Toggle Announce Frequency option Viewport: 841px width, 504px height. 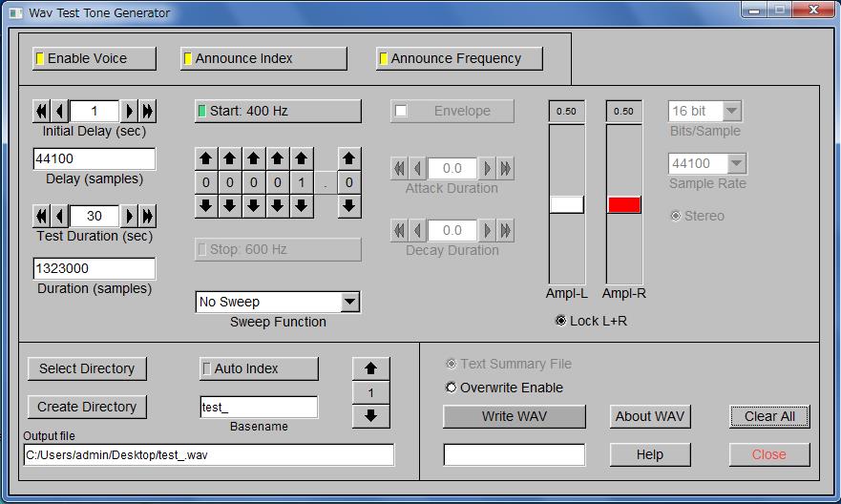pos(460,58)
